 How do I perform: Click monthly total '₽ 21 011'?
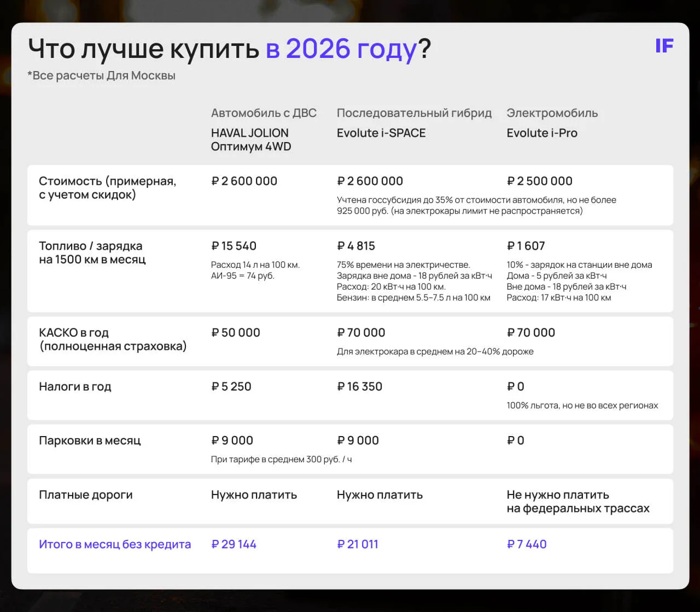pyautogui.click(x=358, y=544)
